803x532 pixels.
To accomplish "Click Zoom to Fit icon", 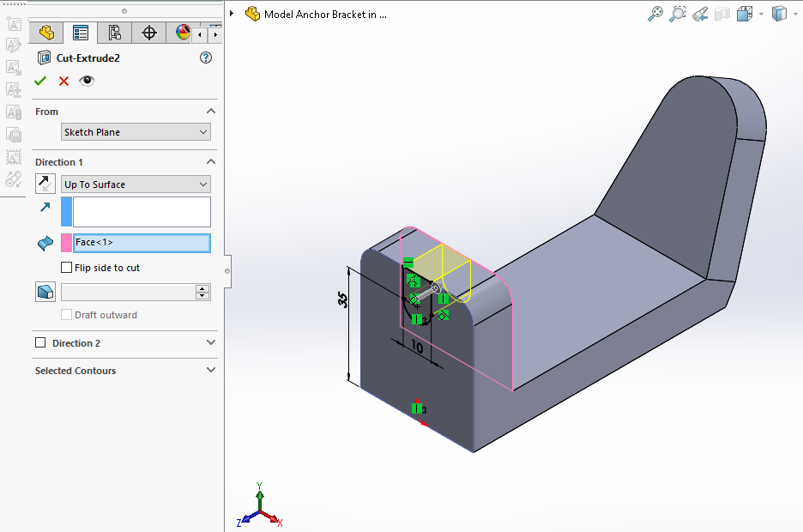I will [x=655, y=14].
